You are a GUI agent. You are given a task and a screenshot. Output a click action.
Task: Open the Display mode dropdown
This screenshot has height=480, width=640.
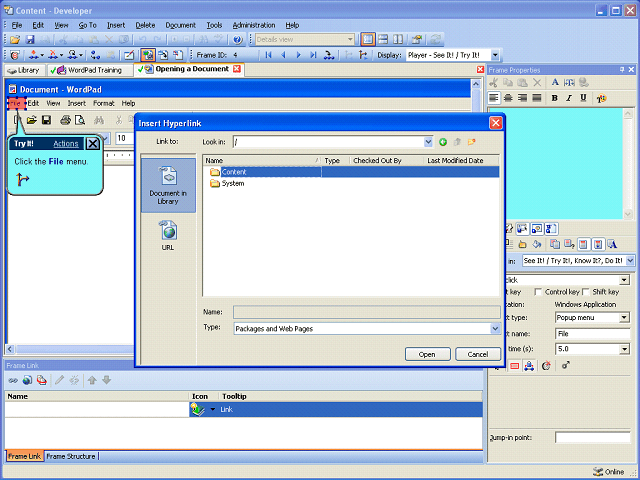click(495, 55)
